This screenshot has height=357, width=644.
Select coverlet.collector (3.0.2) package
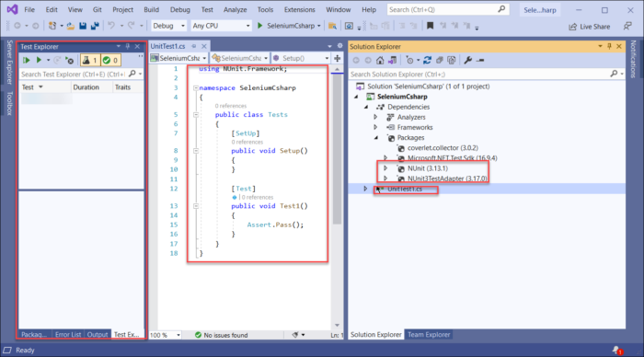(443, 148)
